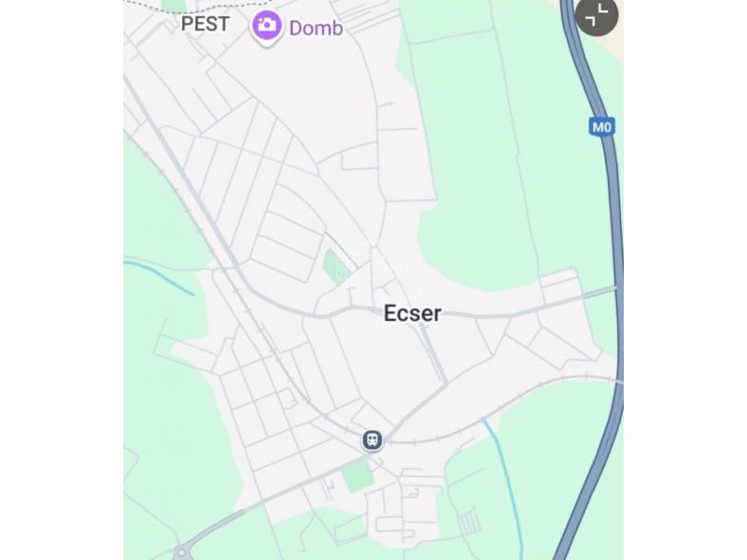This screenshot has width=747, height=560.
Task: Open the Domb place label
Action: point(317,28)
